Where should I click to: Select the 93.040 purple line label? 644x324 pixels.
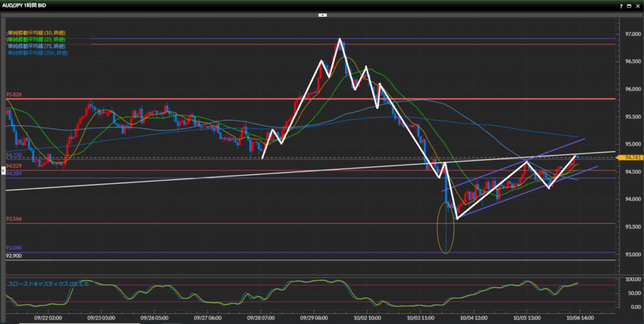click(x=14, y=249)
